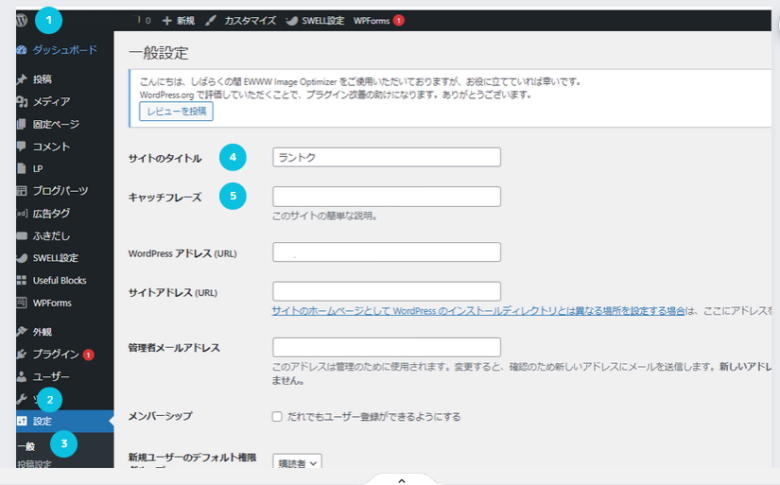Click the wrench tools icon in the sidebar

tap(21, 399)
